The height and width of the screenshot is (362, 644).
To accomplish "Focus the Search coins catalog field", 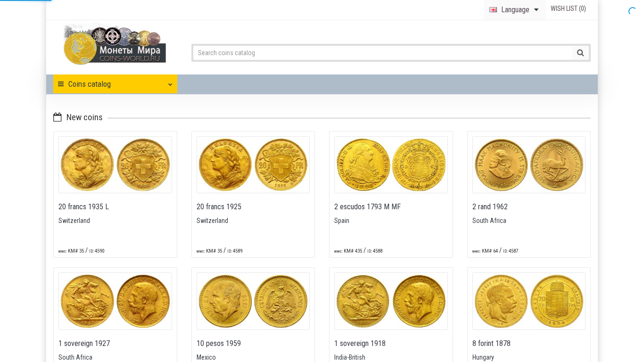I will coord(383,53).
